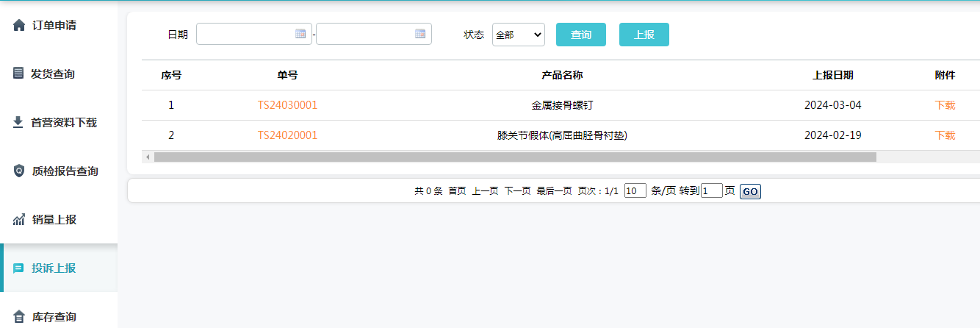Screen dimensions: 980x328
Task: Click the list icon beside 发货查询
Action: pos(19,74)
